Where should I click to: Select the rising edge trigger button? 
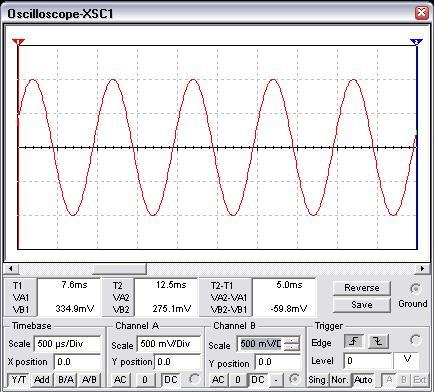[354, 341]
